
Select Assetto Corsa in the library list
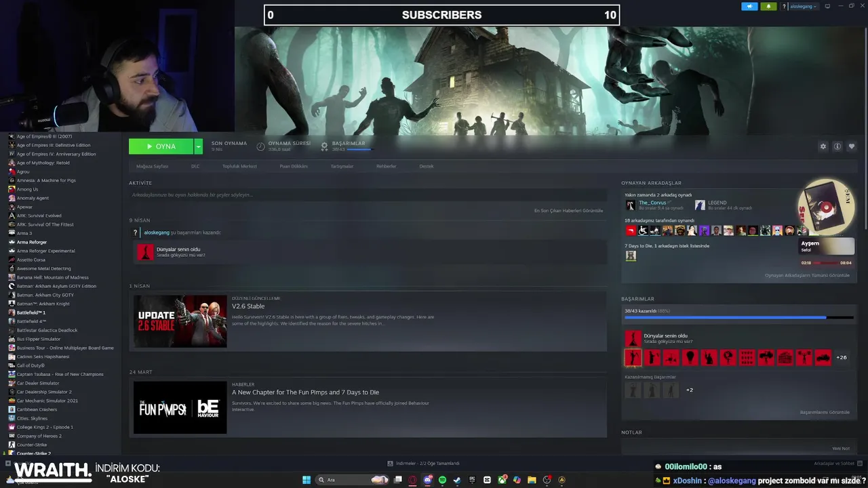coord(31,260)
